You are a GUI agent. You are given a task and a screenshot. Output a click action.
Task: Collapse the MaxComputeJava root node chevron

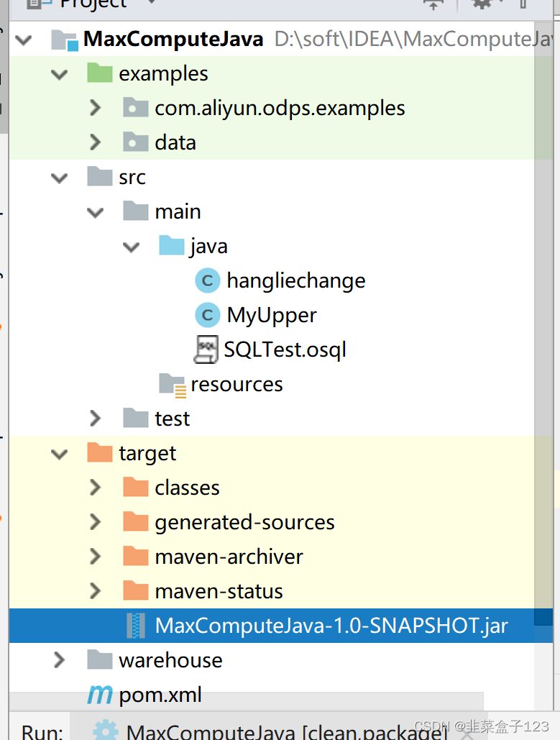tap(24, 40)
